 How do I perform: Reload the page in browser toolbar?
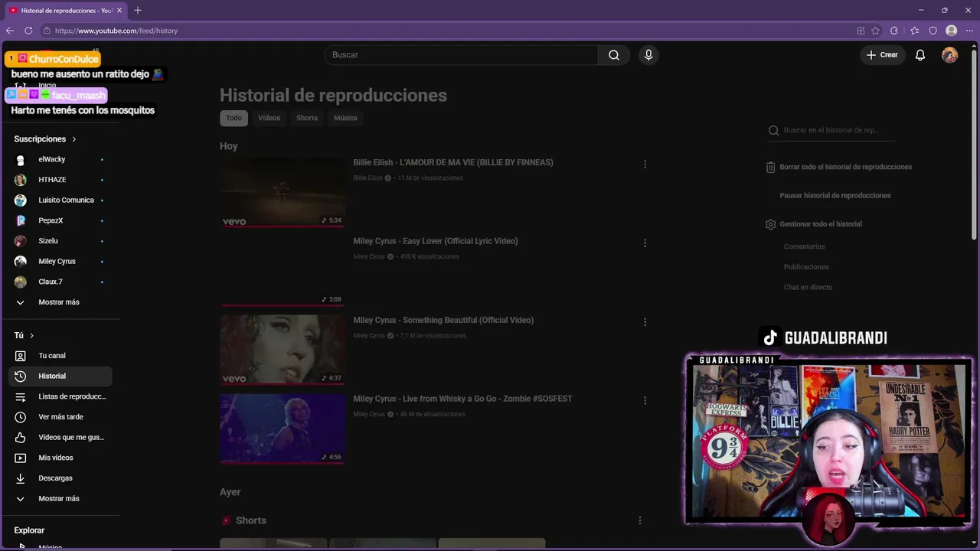[x=28, y=31]
